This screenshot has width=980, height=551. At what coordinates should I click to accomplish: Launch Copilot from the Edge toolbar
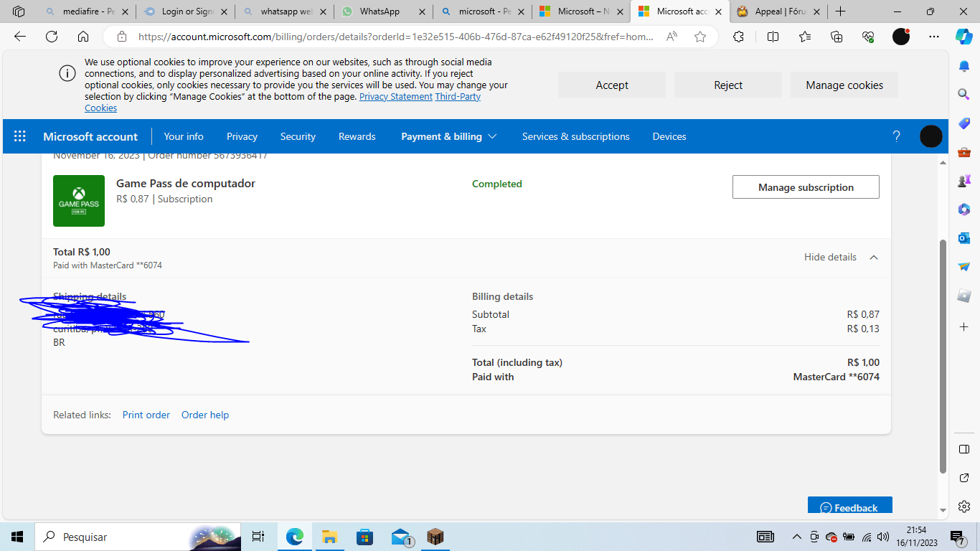[x=963, y=37]
